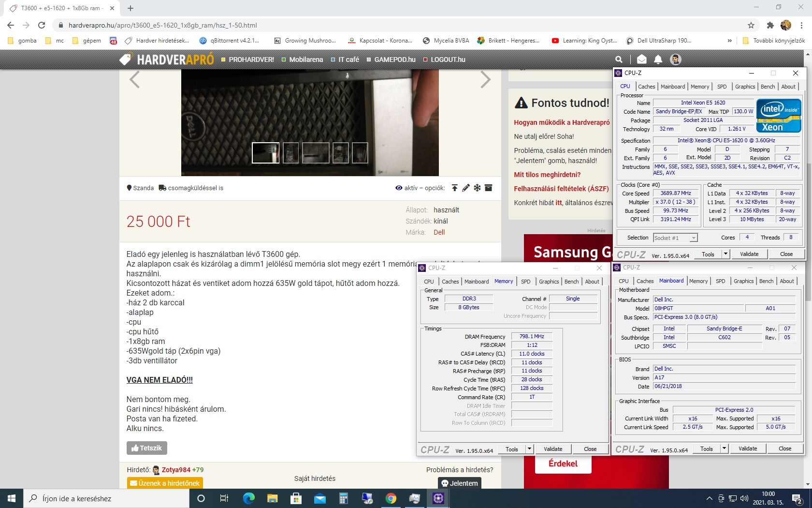Click the browser back arrow
Image resolution: width=812 pixels, height=508 pixels.
pos(11,25)
